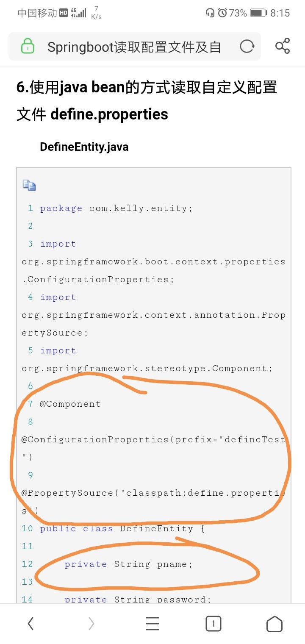Tap the alarm clock status icon
The width and height of the screenshot is (305, 644).
222,13
